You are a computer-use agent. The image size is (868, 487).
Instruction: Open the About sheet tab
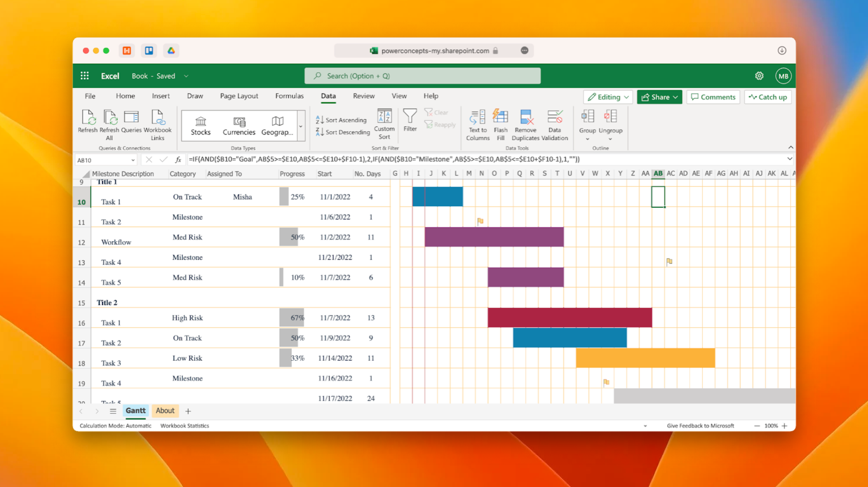pyautogui.click(x=165, y=411)
